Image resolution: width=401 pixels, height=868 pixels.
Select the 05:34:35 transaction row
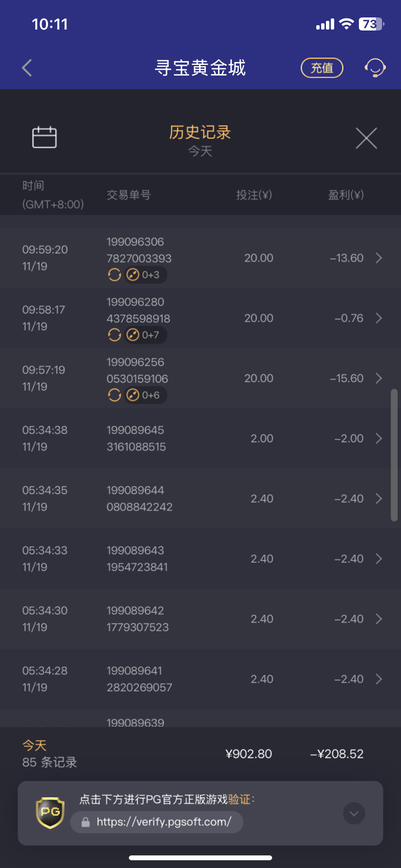pyautogui.click(x=194, y=498)
